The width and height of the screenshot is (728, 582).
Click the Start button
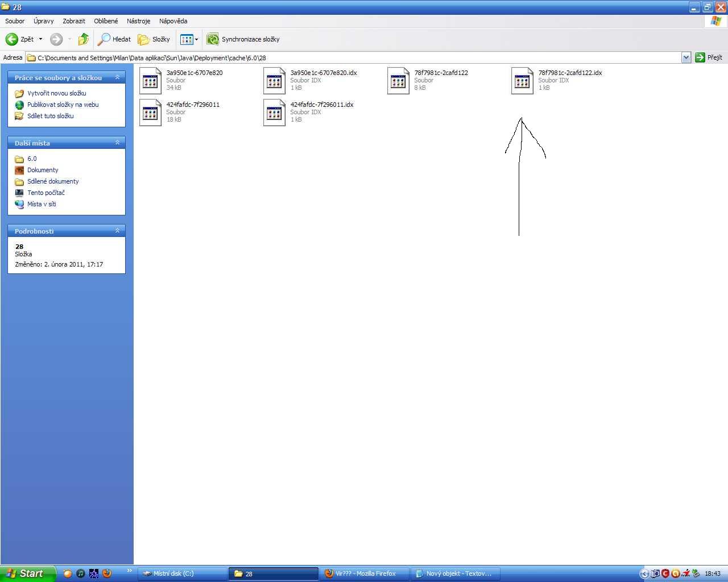28,573
